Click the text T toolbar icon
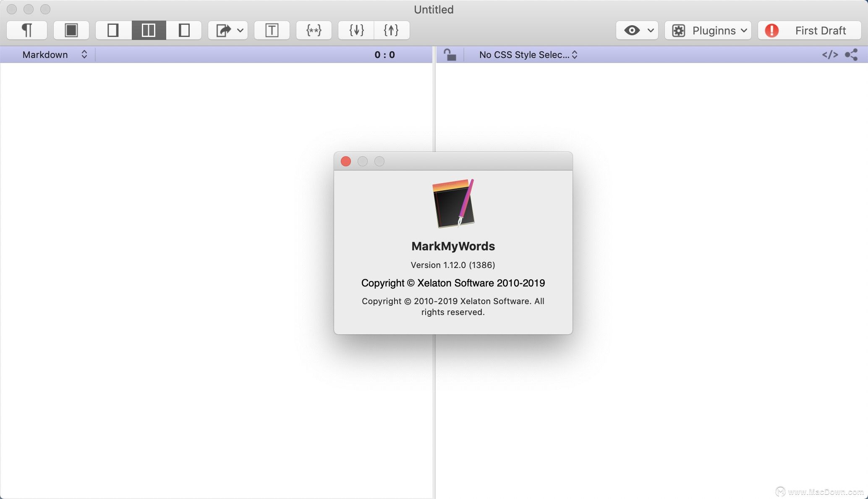868x499 pixels. click(272, 30)
